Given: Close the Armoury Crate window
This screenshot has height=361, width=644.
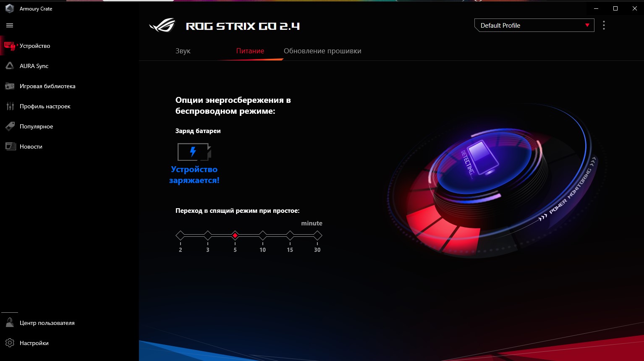Looking at the screenshot, I should [x=635, y=8].
